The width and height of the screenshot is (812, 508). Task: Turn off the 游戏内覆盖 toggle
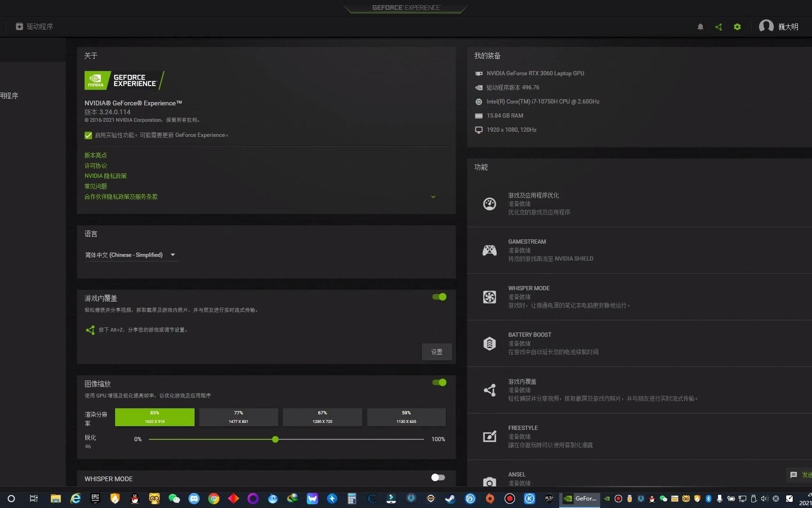pos(439,297)
